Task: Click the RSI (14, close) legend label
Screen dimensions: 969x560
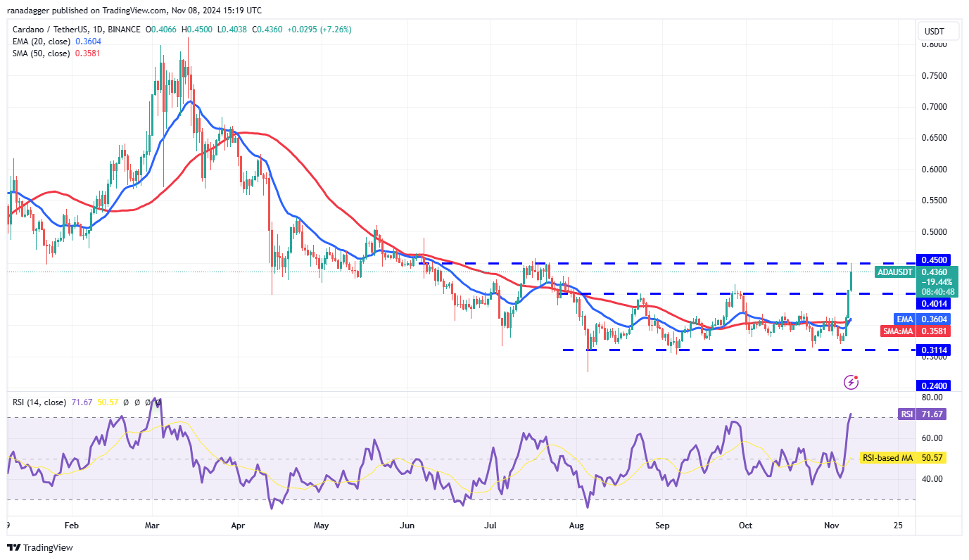Action: [x=39, y=402]
